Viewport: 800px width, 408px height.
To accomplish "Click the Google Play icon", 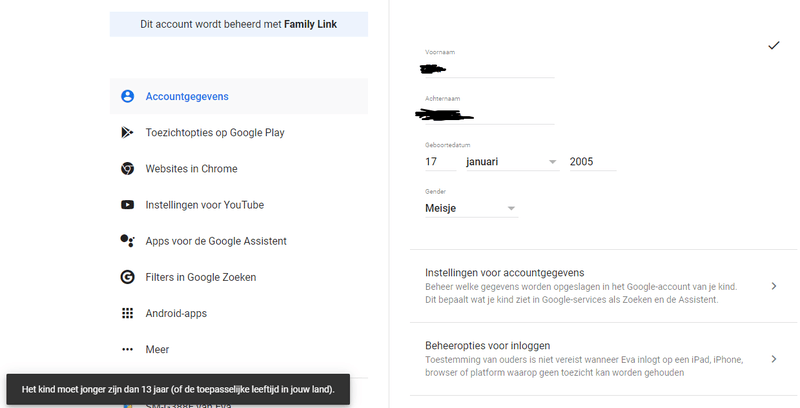I will click(x=127, y=132).
